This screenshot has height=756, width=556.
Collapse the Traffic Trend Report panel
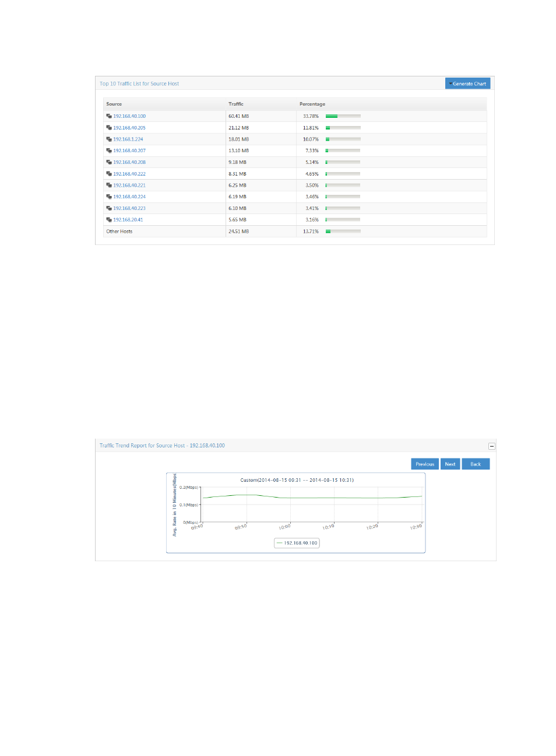coord(491,446)
